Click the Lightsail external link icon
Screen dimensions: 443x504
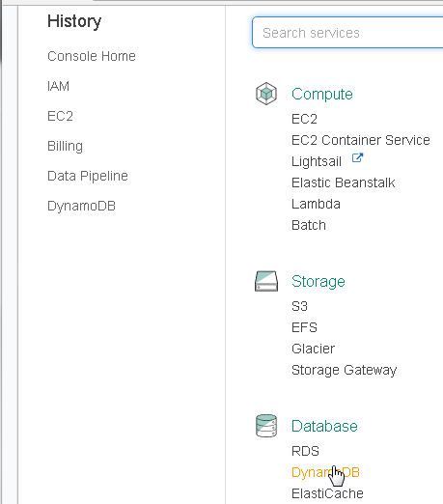point(357,158)
